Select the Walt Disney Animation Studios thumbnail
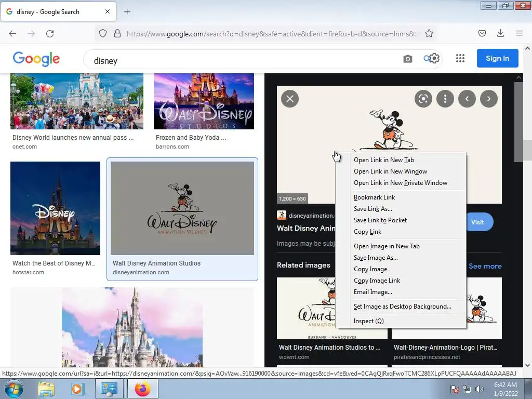The image size is (532, 399). 182,208
